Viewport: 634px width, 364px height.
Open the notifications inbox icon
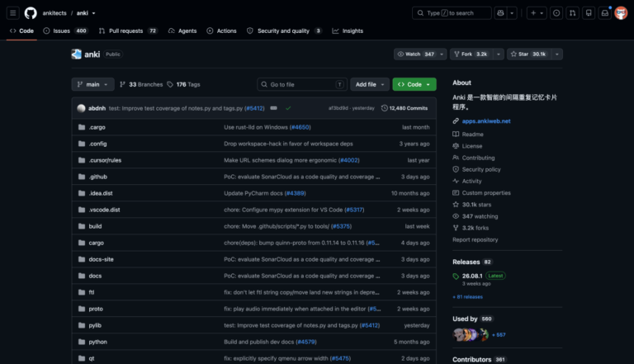(605, 13)
